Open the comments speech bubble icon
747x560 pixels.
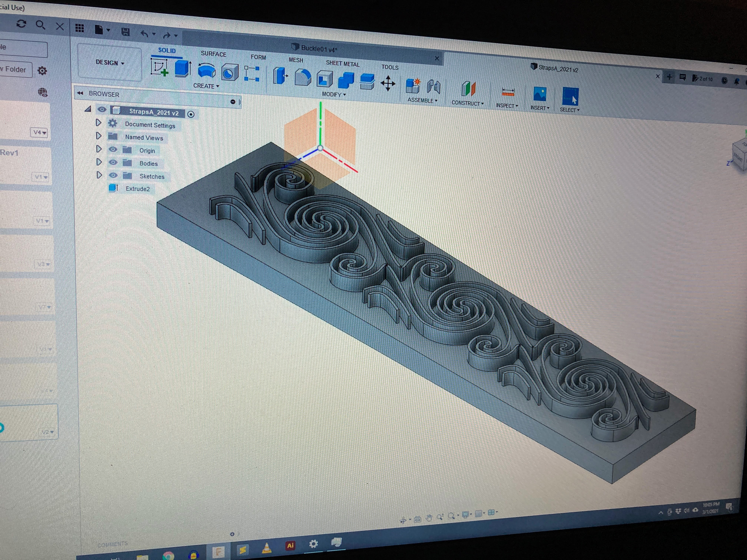(683, 77)
